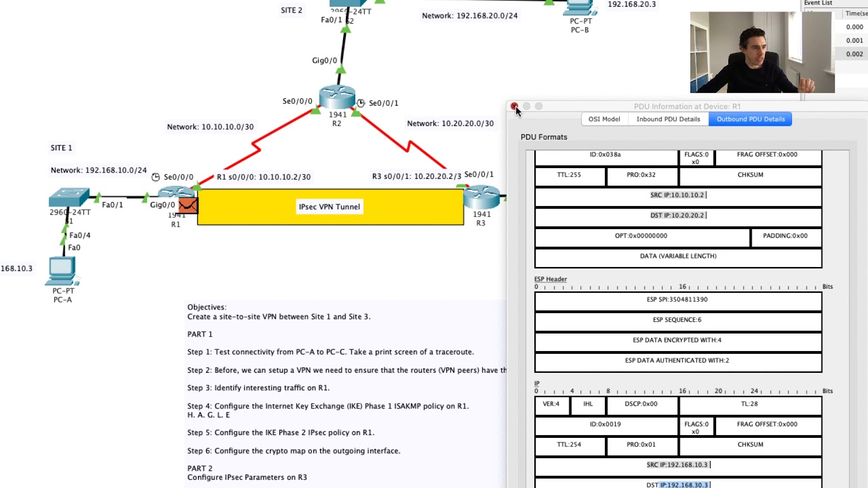Screen dimensions: 868x488
Task: Select the PC-A computer icon
Action: coord(62,271)
